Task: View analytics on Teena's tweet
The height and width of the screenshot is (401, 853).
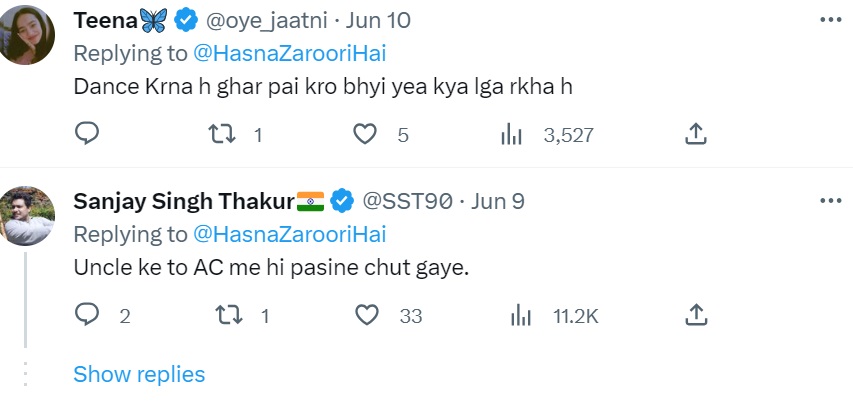Action: pos(512,134)
